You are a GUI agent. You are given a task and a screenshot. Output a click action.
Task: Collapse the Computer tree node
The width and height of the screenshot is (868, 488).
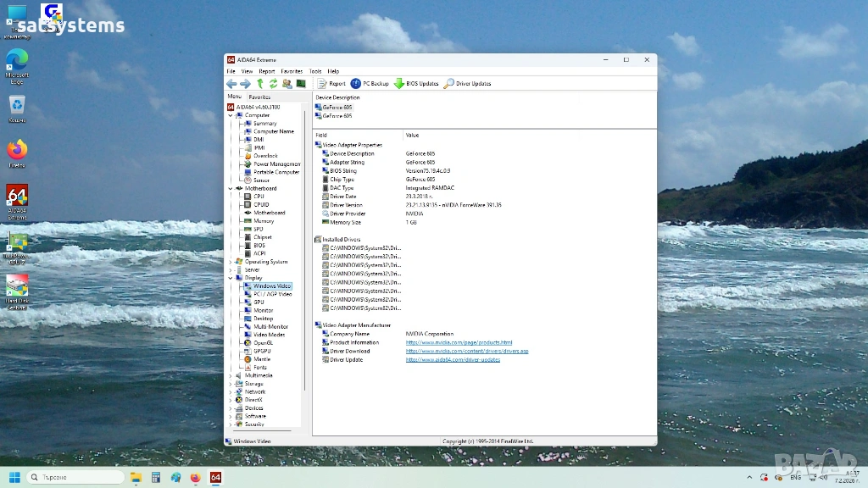230,115
